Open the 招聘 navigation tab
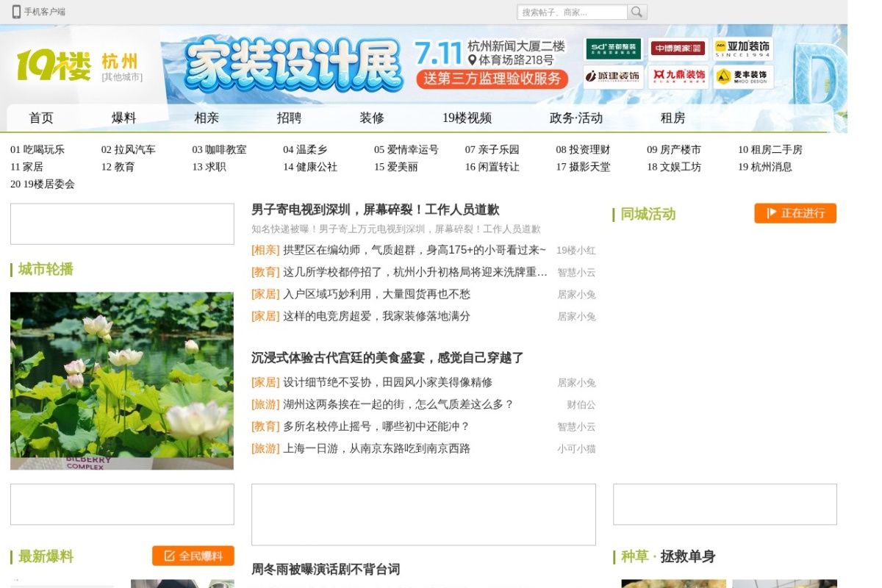Image resolution: width=882 pixels, height=588 pixels. click(x=289, y=118)
